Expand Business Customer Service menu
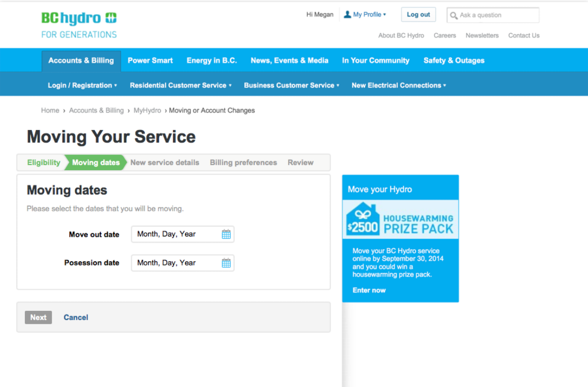The width and height of the screenshot is (588, 387). pos(291,85)
